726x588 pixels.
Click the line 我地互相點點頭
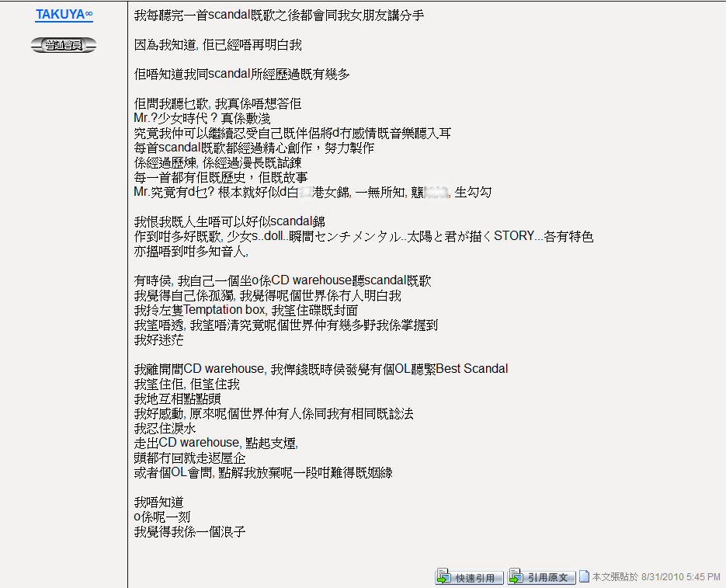[x=177, y=399]
